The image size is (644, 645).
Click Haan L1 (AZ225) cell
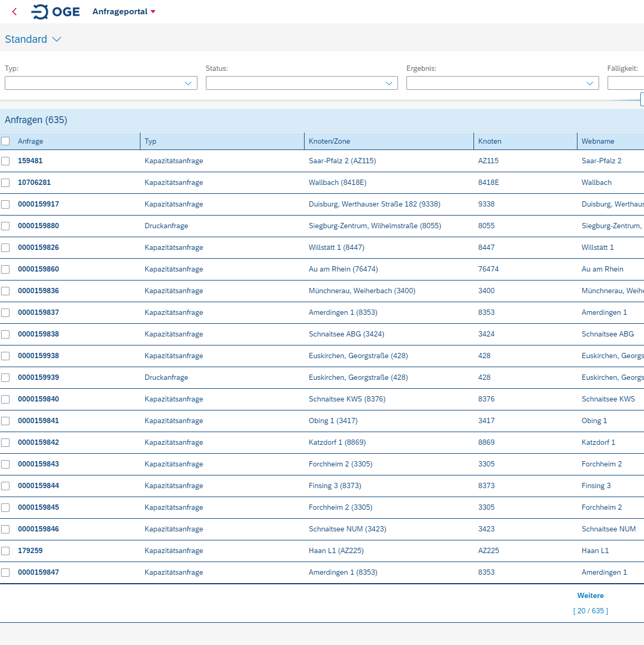pos(336,550)
